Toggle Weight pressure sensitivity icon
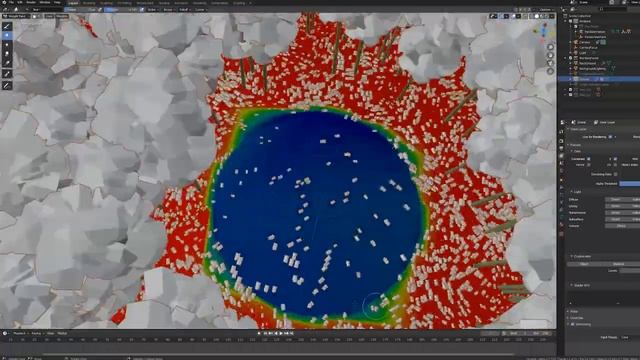640x360 pixels. coord(100,9)
